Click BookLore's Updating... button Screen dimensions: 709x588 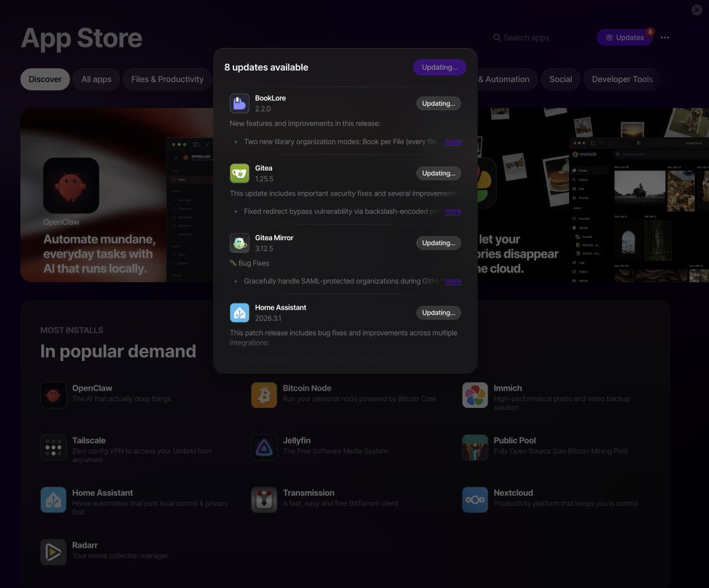click(438, 103)
